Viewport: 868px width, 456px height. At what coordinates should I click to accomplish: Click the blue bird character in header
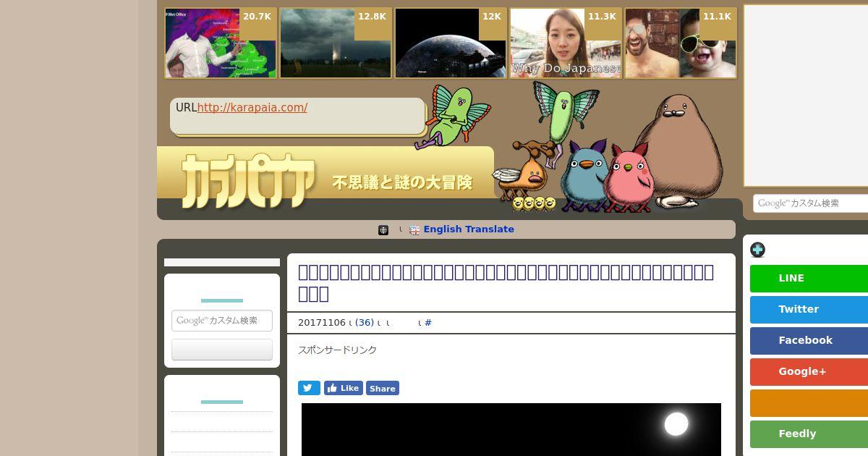tap(584, 174)
